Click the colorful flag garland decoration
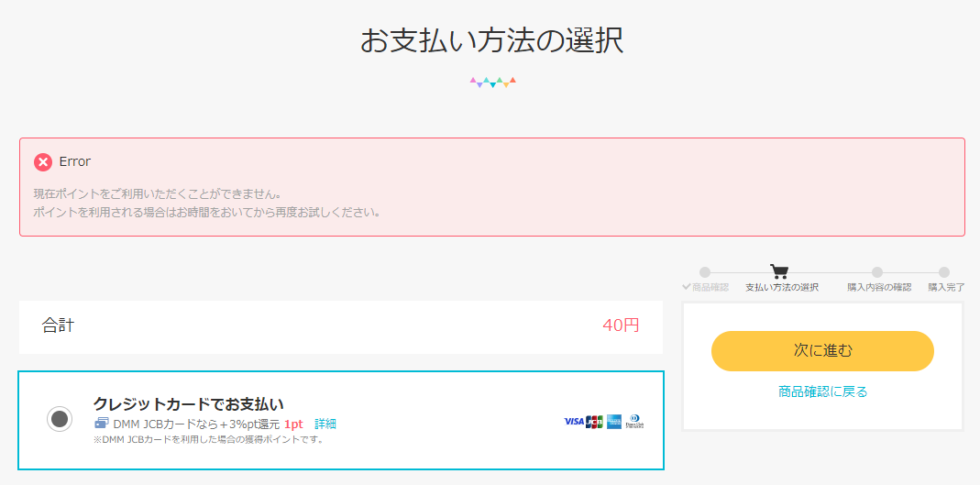The width and height of the screenshot is (980, 485). tap(493, 82)
